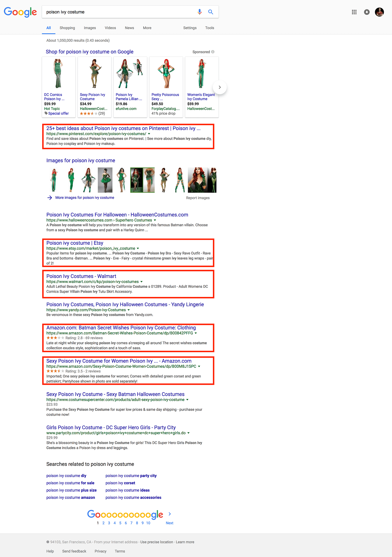Viewport: 392px width, 557px height.
Task: Open search Tools
Action: coord(210,28)
